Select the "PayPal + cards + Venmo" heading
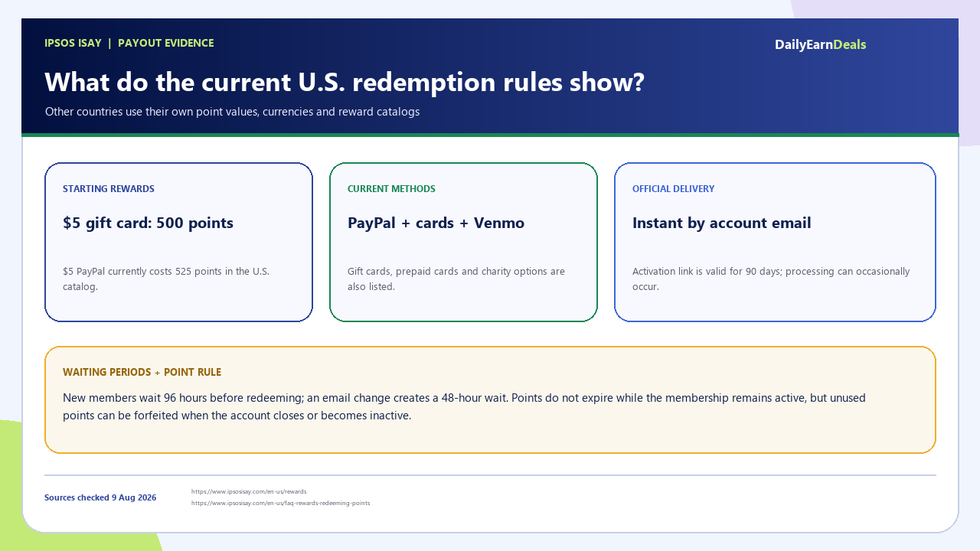The height and width of the screenshot is (551, 980). (436, 223)
